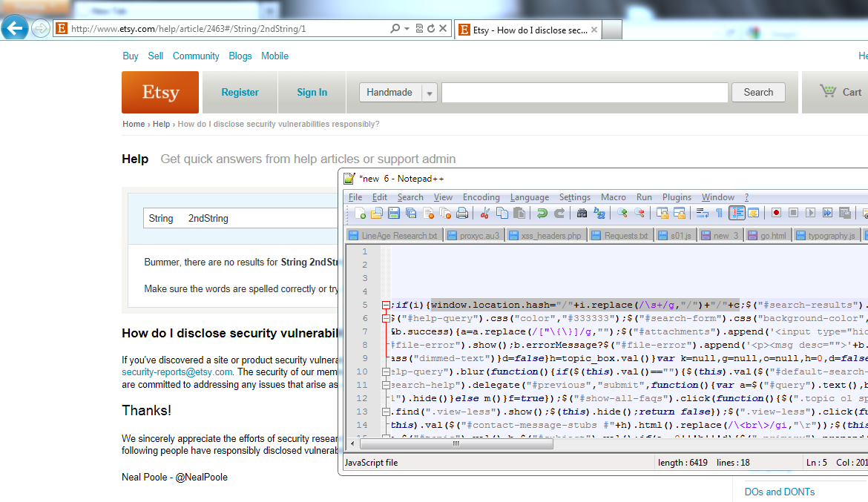The width and height of the screenshot is (868, 502).
Task: Switch to the xss_headers.php tab
Action: click(546, 235)
